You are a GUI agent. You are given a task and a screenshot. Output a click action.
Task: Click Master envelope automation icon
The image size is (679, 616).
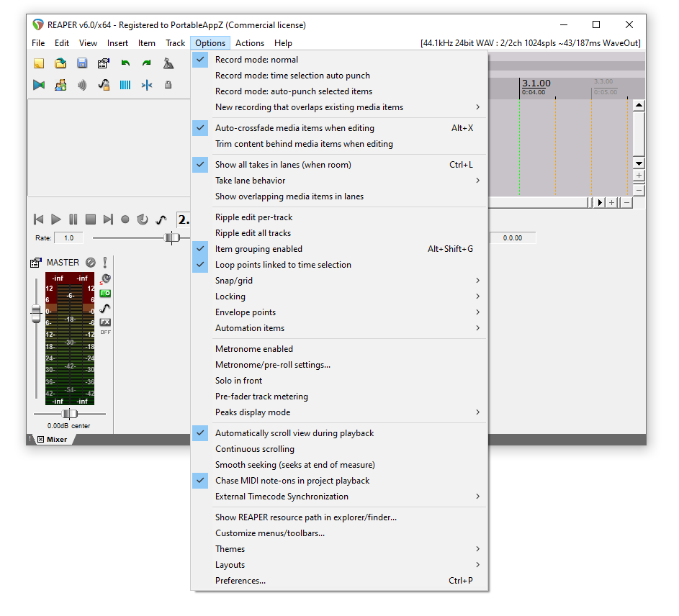(105, 308)
